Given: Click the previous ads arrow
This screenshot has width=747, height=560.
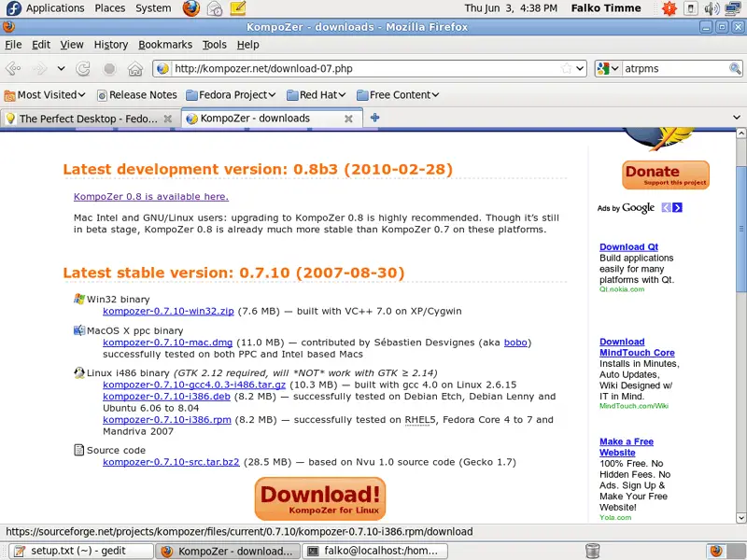Looking at the screenshot, I should (666, 207).
